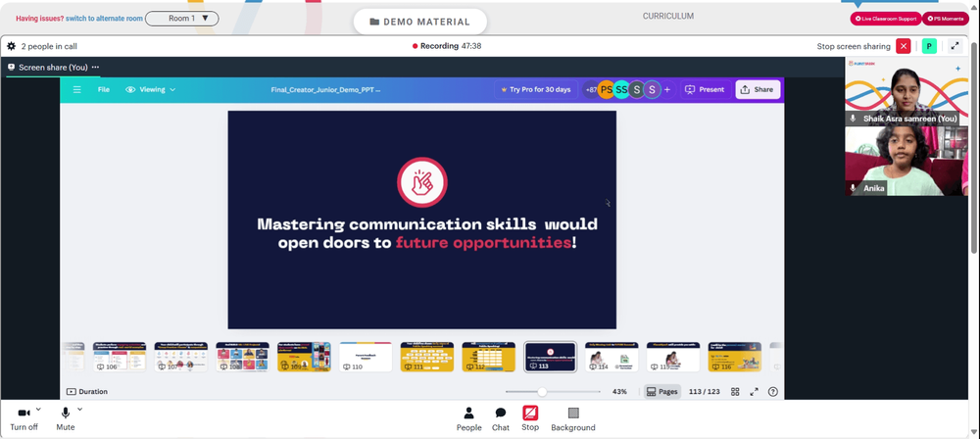Open camera options chevron
This screenshot has width=980, height=439.
(39, 409)
